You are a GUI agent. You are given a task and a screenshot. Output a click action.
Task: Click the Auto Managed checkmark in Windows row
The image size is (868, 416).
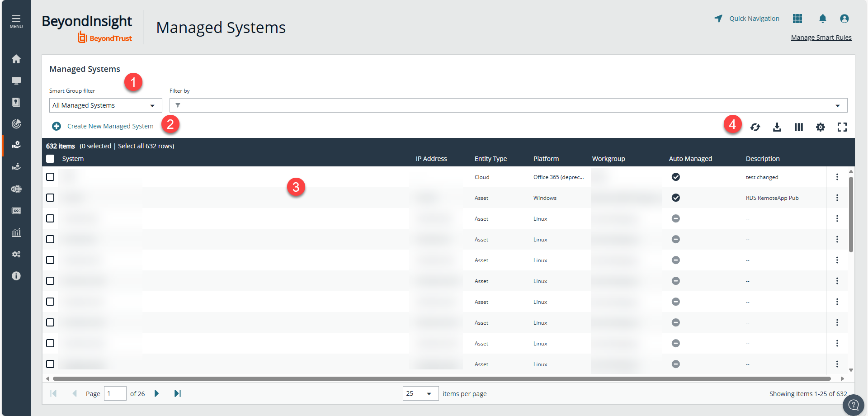click(676, 198)
